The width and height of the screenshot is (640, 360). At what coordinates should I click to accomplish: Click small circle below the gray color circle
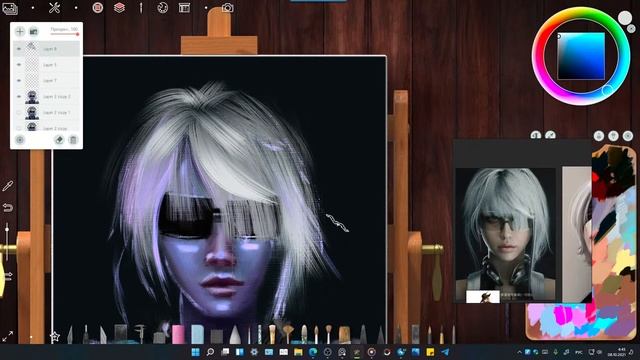631,29
